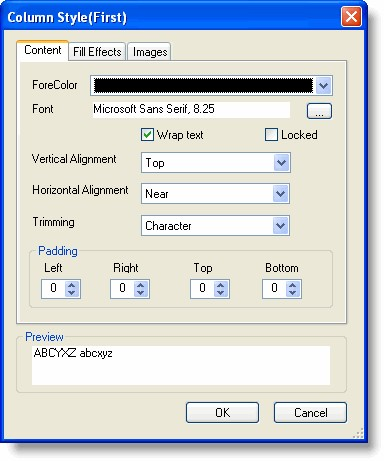Open the Trimming dropdown list

click(280, 226)
